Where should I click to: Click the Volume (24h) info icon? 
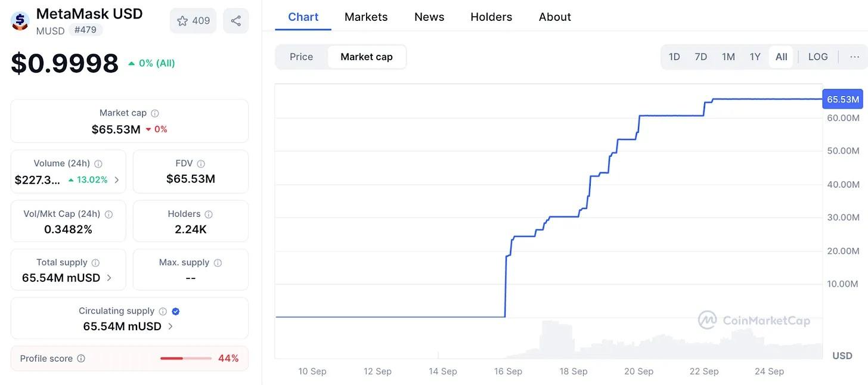pyautogui.click(x=99, y=163)
